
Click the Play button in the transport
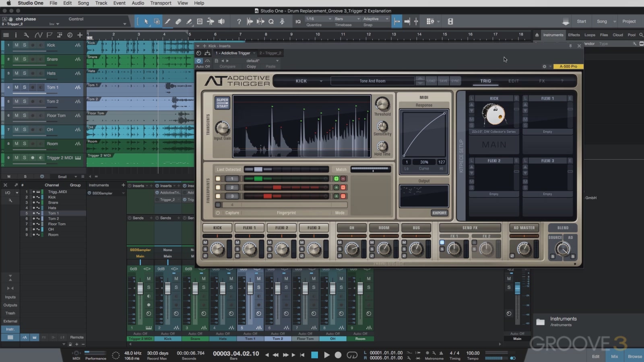(327, 355)
